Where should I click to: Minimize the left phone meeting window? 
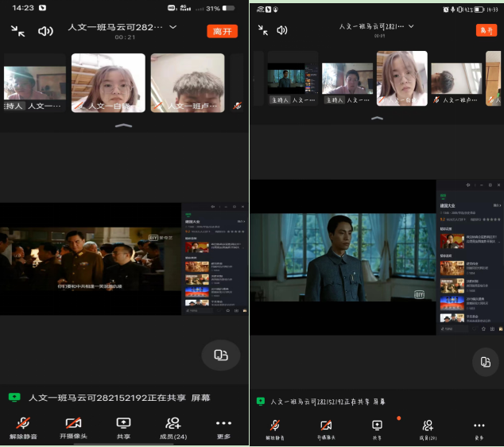(x=18, y=31)
